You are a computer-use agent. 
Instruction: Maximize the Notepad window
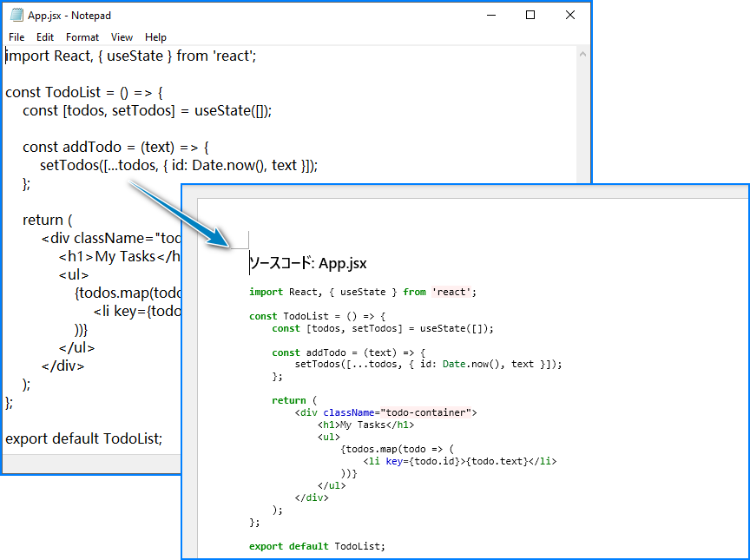tap(530, 16)
